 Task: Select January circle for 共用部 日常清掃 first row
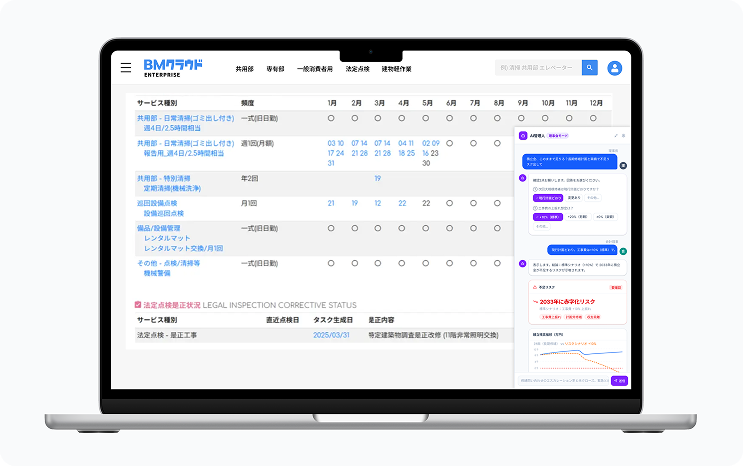coord(331,118)
